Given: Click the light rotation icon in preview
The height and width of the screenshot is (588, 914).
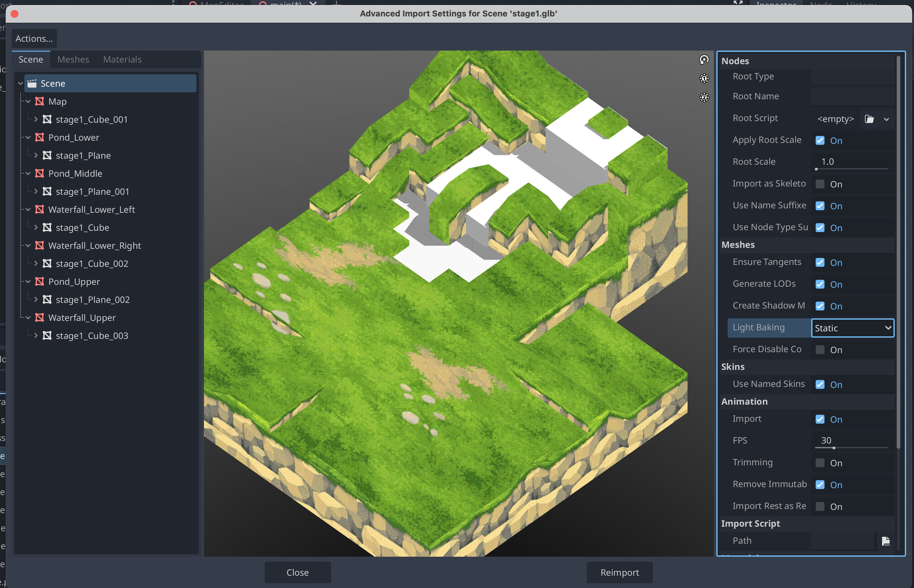Looking at the screenshot, I should tap(704, 59).
